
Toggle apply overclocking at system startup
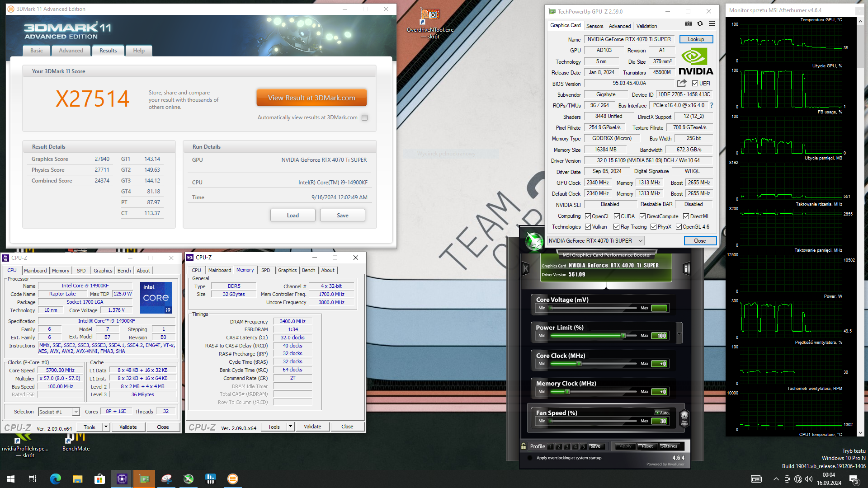[529, 458]
